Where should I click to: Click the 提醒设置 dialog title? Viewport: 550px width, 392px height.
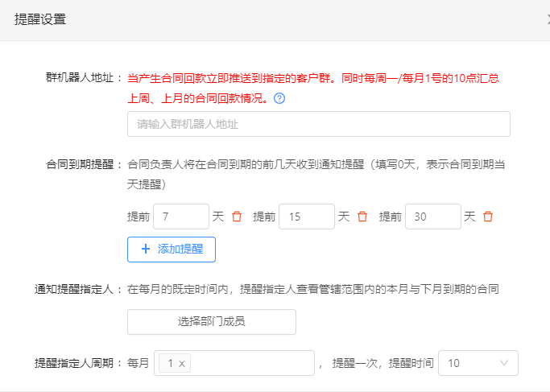40,20
